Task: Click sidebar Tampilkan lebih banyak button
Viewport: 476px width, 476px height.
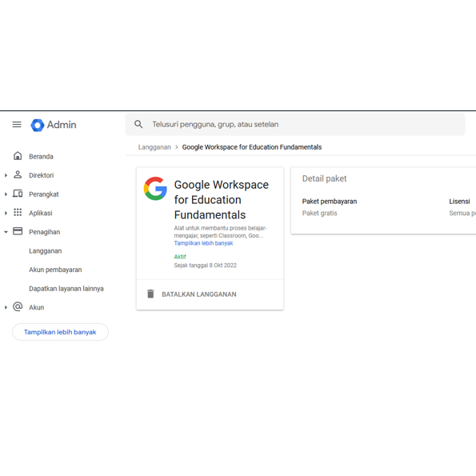Action: [60, 332]
